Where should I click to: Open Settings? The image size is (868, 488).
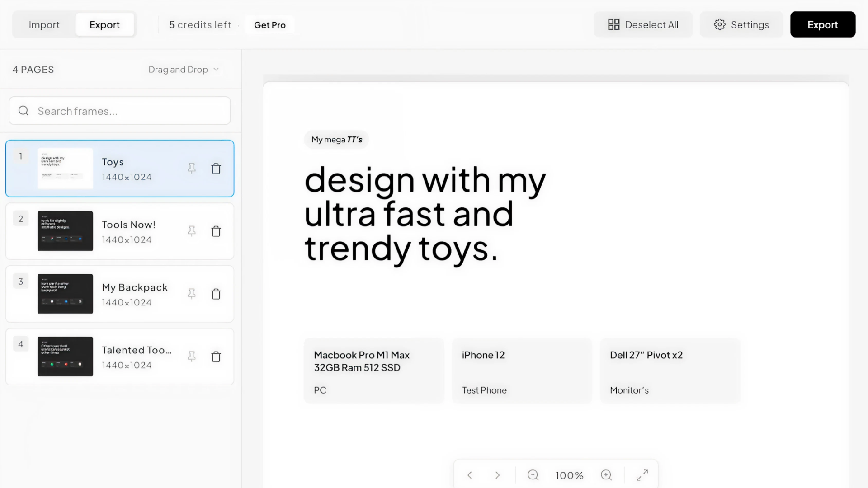[741, 25]
